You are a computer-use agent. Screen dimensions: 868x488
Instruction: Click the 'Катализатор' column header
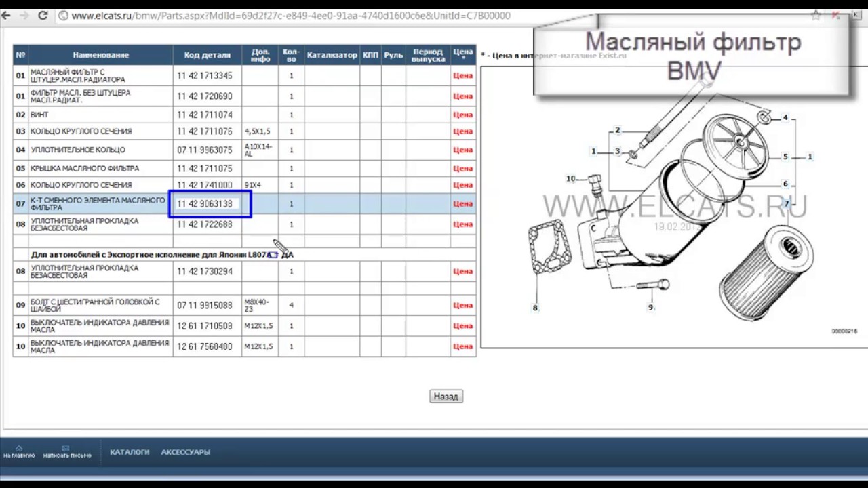[332, 55]
